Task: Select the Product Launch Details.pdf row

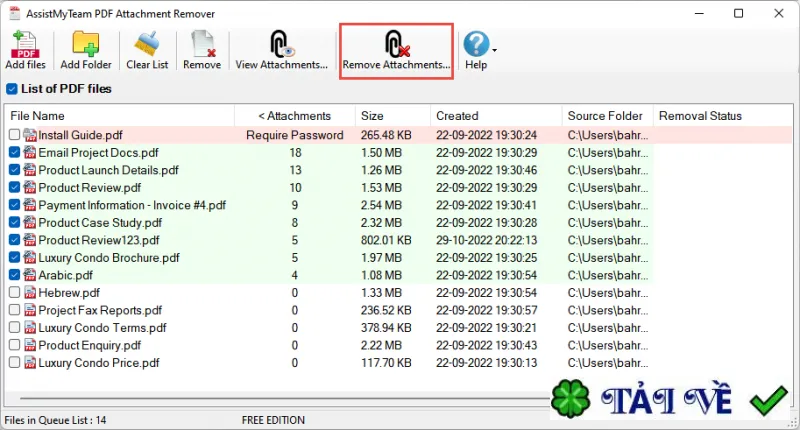Action: (x=329, y=170)
